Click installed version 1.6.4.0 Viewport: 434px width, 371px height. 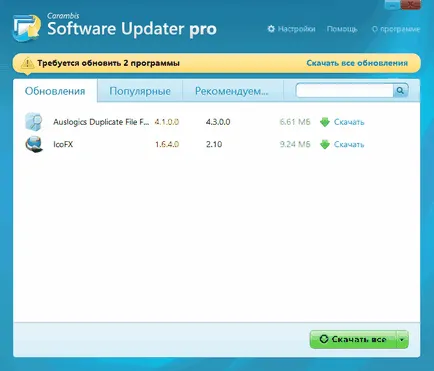(x=167, y=144)
